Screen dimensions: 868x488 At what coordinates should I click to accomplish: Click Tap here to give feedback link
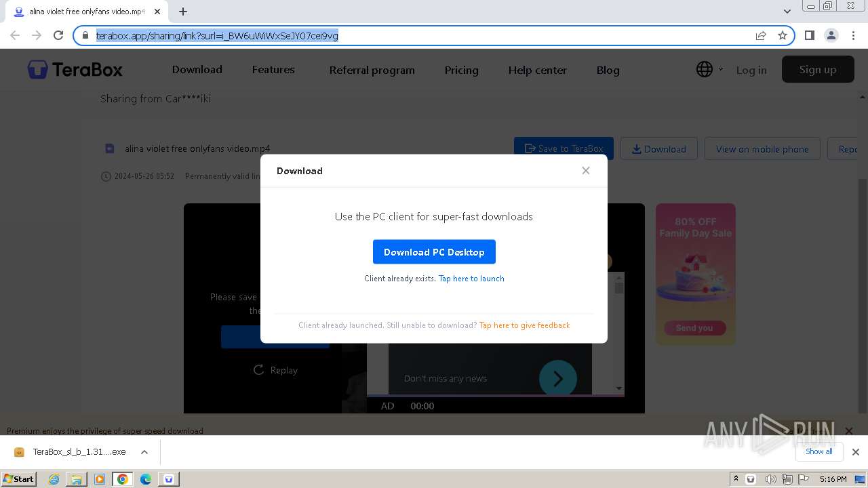click(524, 325)
